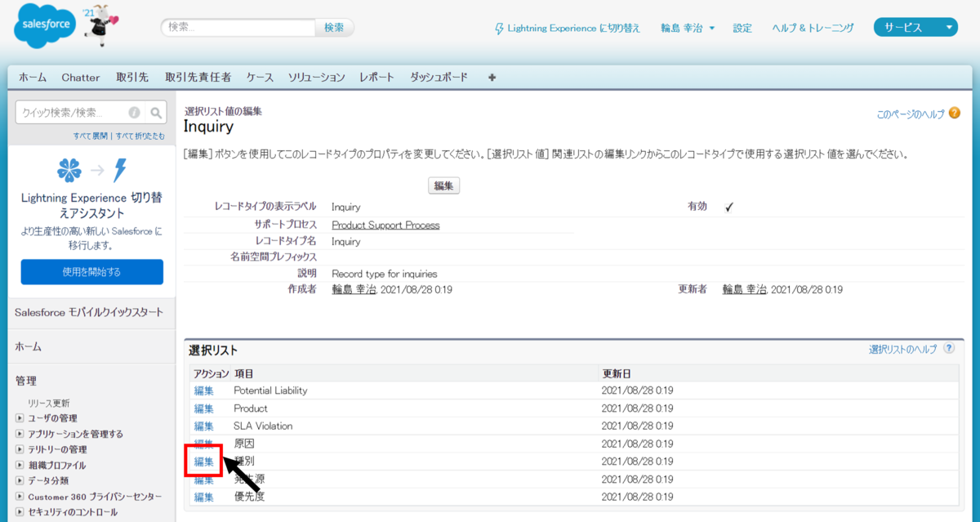Click the header search input field
The height and width of the screenshot is (522, 980).
[238, 28]
